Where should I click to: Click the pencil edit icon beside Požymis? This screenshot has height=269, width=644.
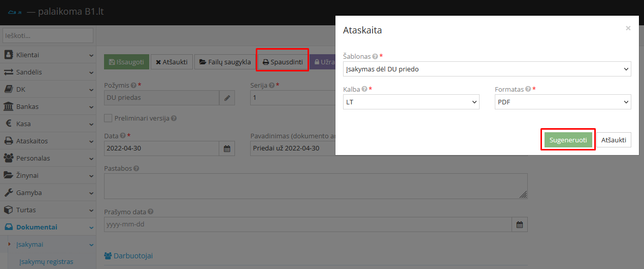click(227, 98)
